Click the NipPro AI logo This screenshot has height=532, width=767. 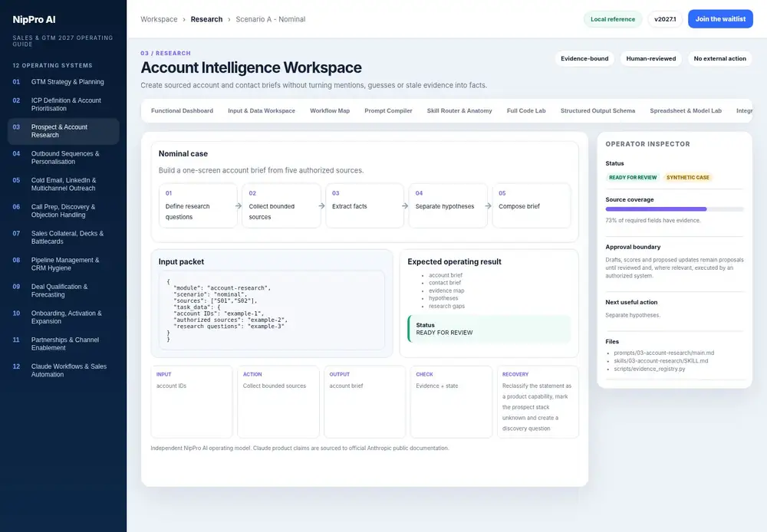click(x=34, y=20)
